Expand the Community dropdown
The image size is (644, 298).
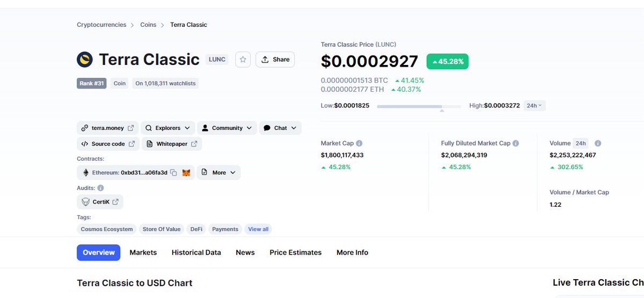pos(228,128)
